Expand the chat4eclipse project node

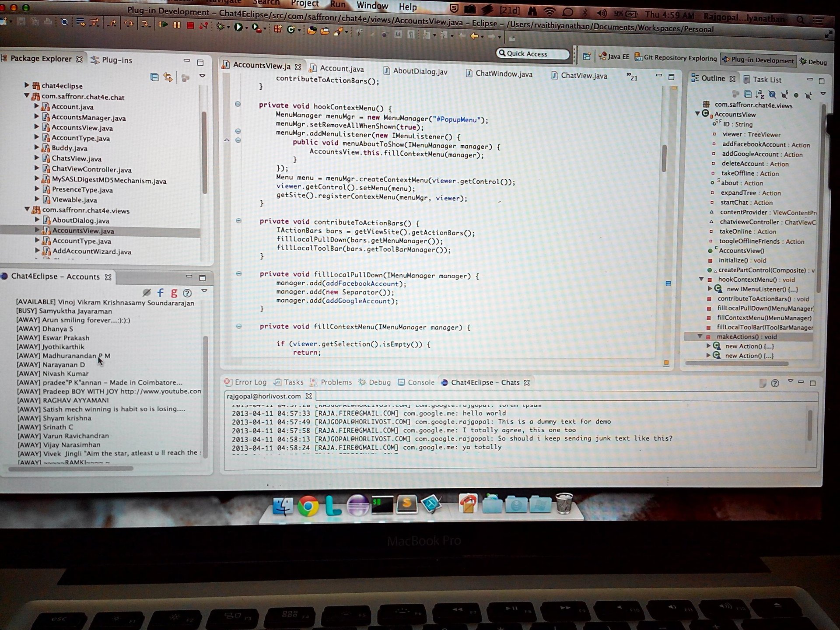(x=27, y=85)
